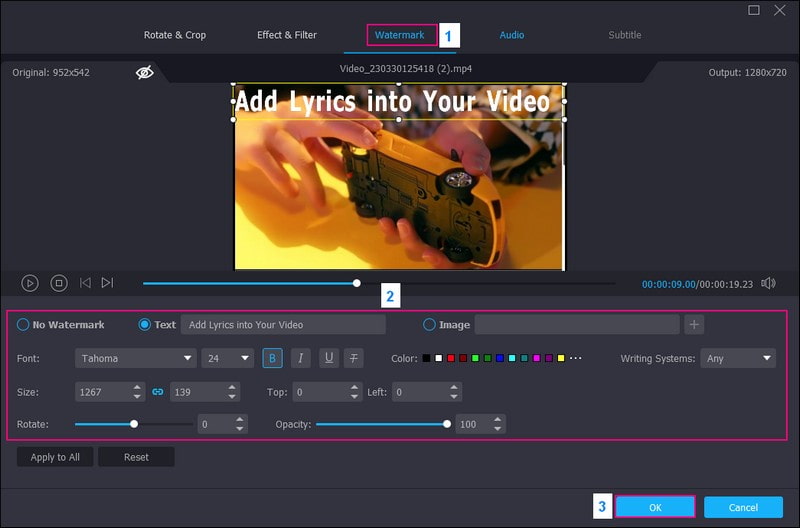
Task: Toggle bold text formatting
Action: [x=272, y=358]
